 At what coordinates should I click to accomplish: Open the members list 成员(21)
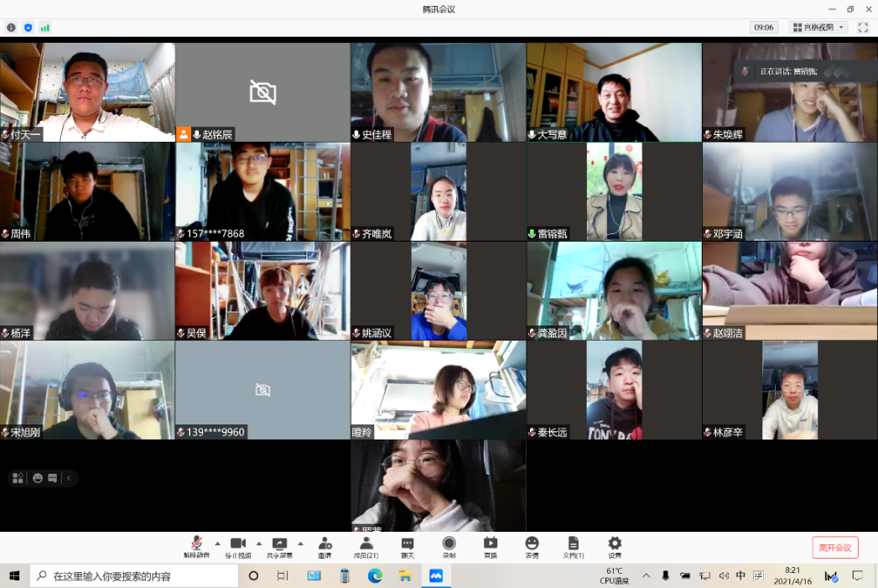tap(366, 547)
